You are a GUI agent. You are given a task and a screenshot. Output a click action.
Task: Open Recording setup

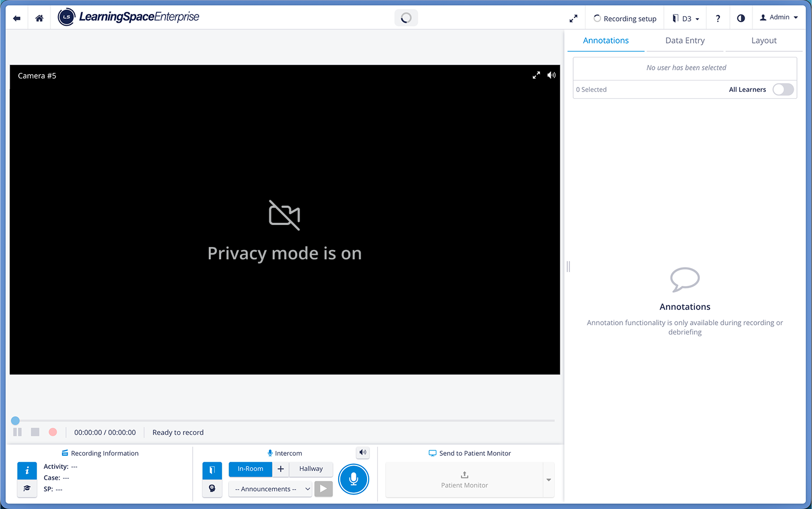[625, 18]
